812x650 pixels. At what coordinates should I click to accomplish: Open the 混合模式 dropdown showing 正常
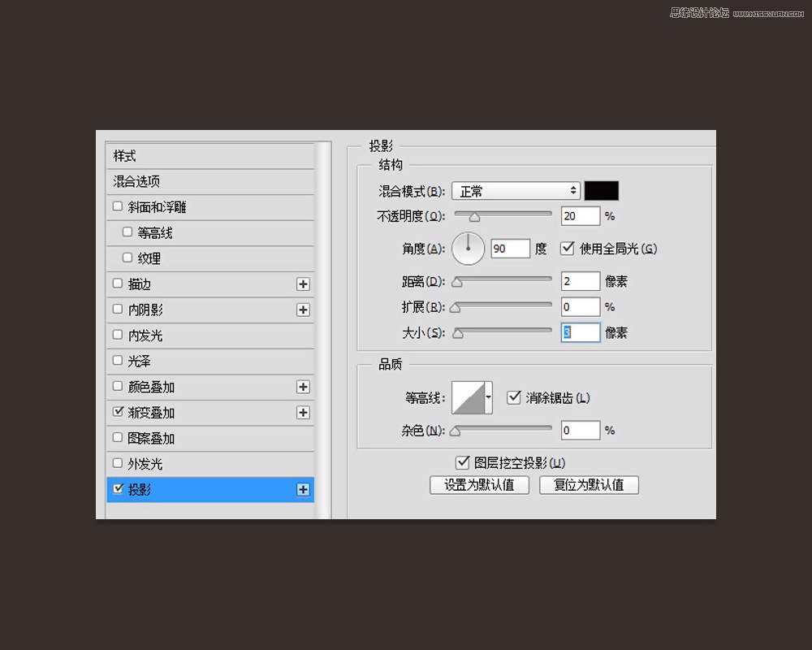(516, 190)
